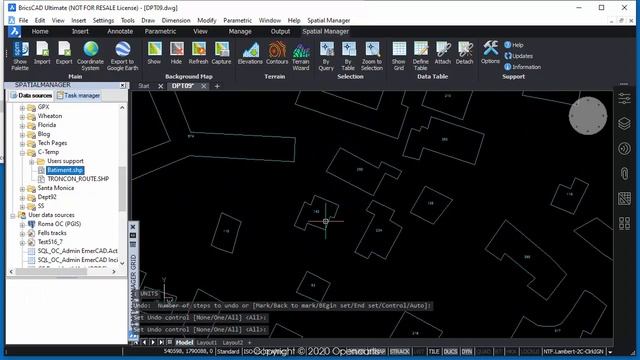Open the Define Table tool
Image resolution: width=640 pixels, height=360 pixels.
[420, 56]
